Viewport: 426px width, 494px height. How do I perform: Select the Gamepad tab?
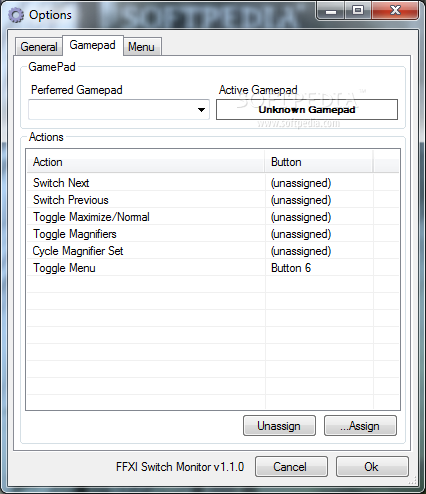coord(93,45)
